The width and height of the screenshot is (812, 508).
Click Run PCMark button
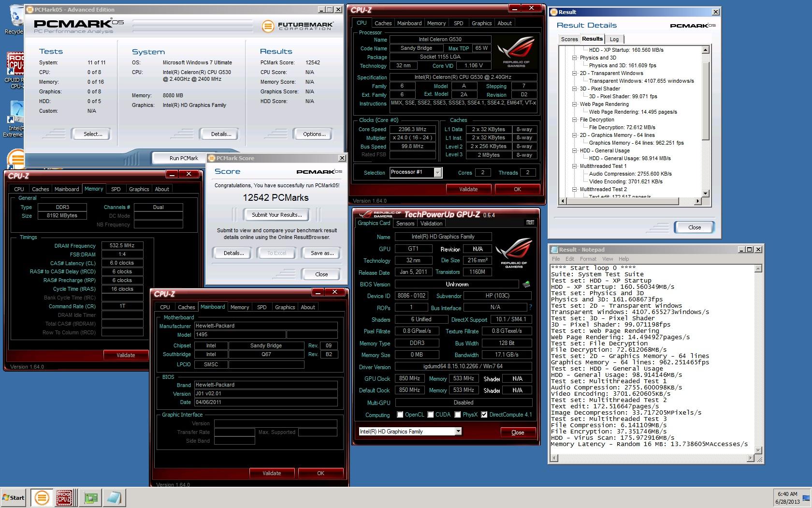[x=184, y=158]
